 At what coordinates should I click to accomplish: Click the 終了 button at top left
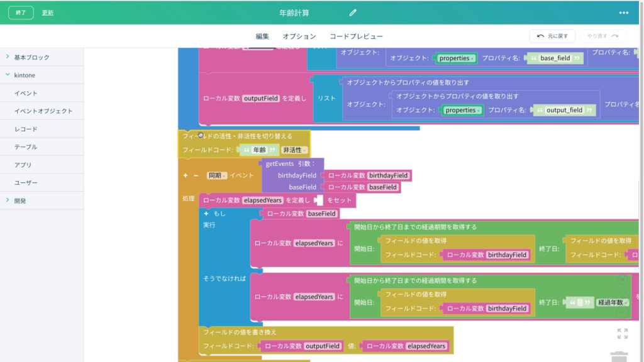[x=21, y=11]
